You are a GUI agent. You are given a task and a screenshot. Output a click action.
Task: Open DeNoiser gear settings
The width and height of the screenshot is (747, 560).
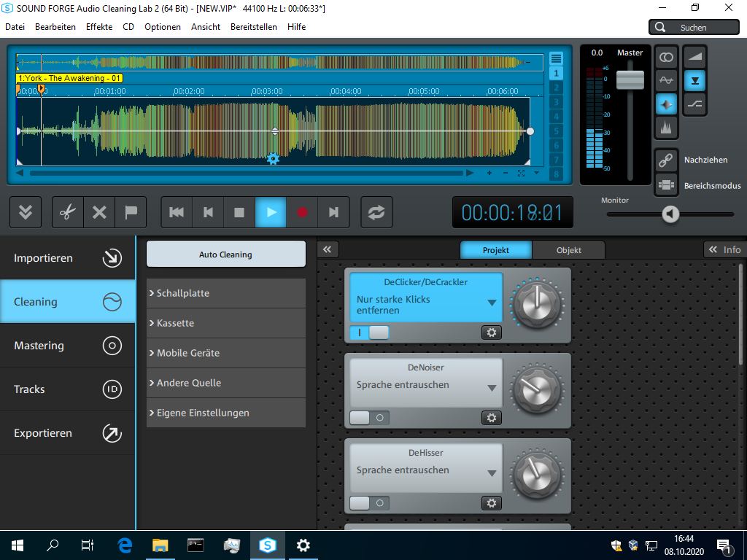(491, 418)
